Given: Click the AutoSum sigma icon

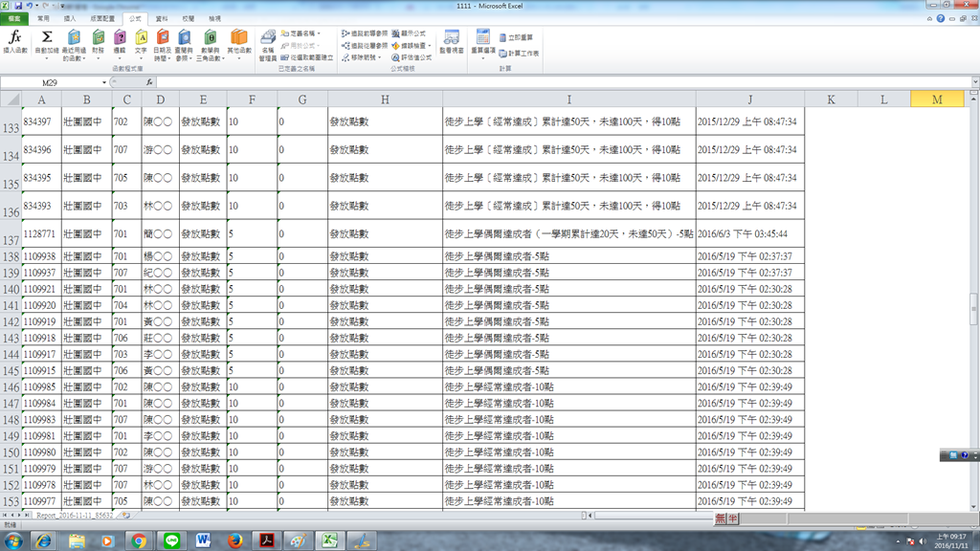Looking at the screenshot, I should pyautogui.click(x=46, y=37).
